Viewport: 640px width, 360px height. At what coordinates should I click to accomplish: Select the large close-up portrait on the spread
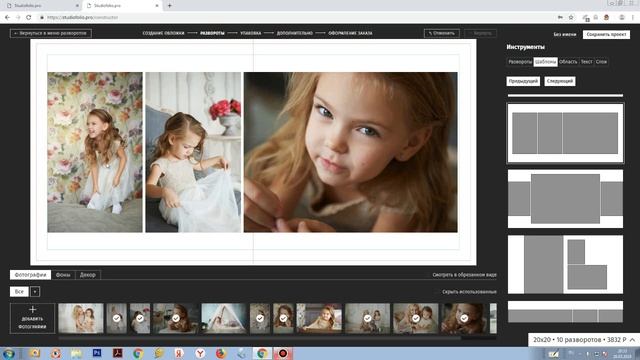click(x=351, y=152)
